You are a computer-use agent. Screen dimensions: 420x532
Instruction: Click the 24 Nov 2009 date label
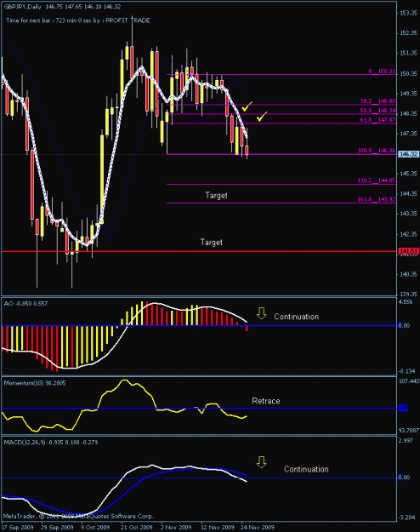257,527
